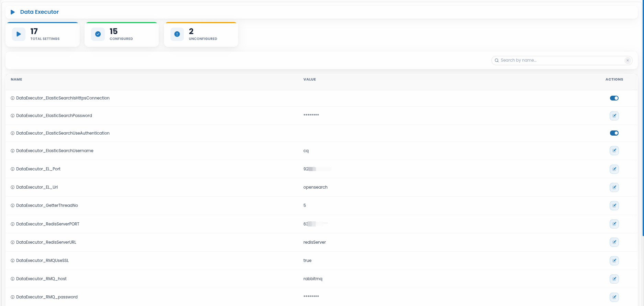Disable ElasticSearchUseAuthentication toggle
This screenshot has height=306, width=644.
(614, 133)
